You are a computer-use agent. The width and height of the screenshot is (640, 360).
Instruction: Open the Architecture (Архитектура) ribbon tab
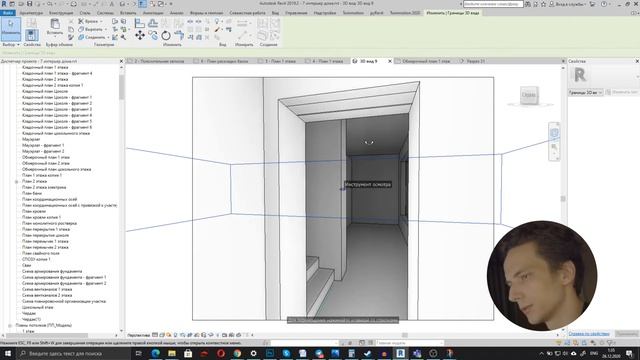point(31,13)
